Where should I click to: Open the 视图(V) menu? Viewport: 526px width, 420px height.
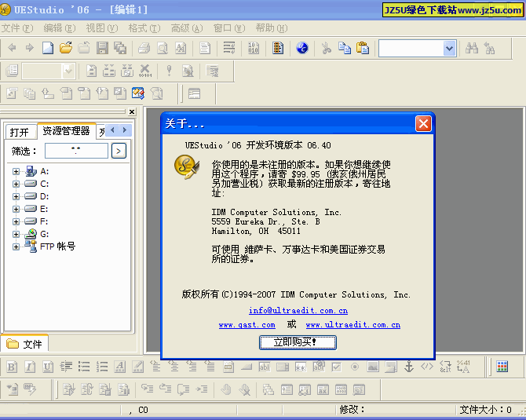102,28
